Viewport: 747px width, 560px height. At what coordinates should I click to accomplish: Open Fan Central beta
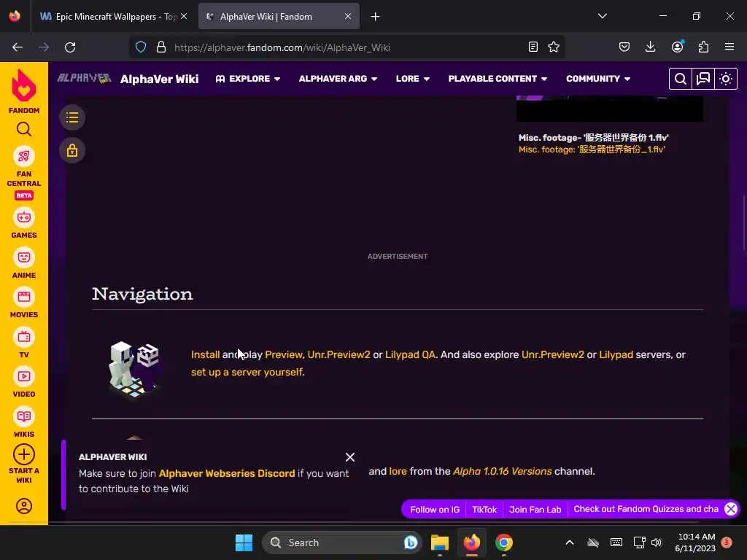[x=24, y=172]
